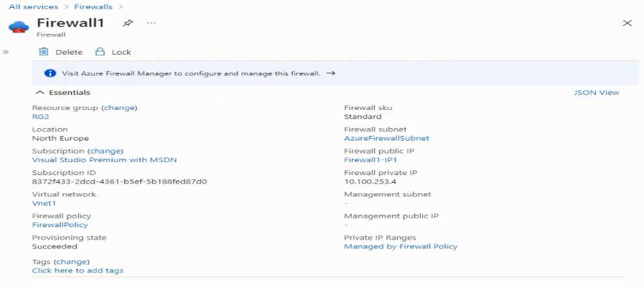Image resolution: width=644 pixels, height=287 pixels.
Task: Expand the collapsed side menu chevrons
Action: pyautogui.click(x=6, y=52)
